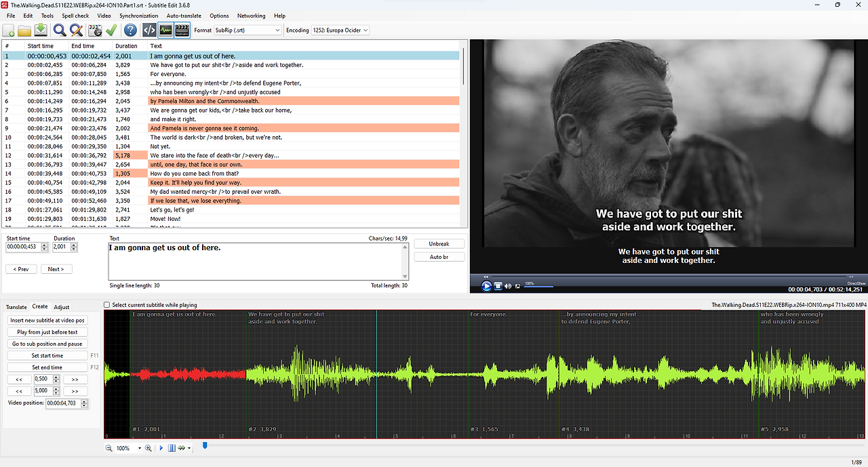Open the Synchronization menu
The width and height of the screenshot is (868, 467).
pos(139,16)
